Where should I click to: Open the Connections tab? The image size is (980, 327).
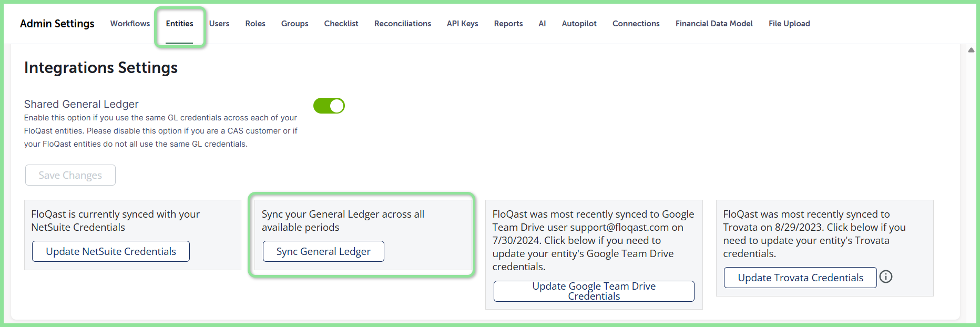click(x=636, y=24)
